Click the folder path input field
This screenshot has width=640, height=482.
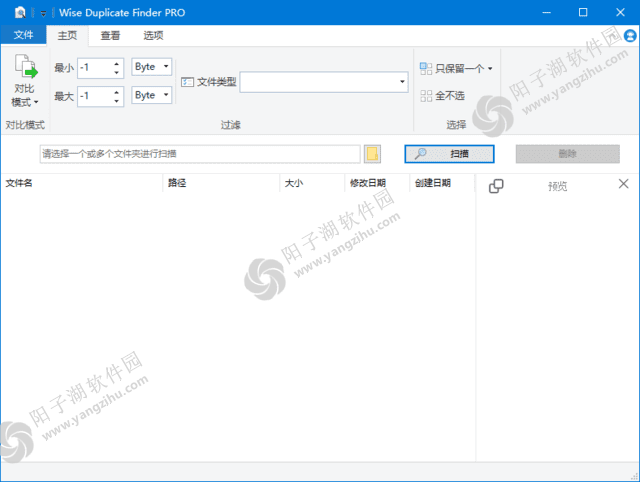[200, 154]
